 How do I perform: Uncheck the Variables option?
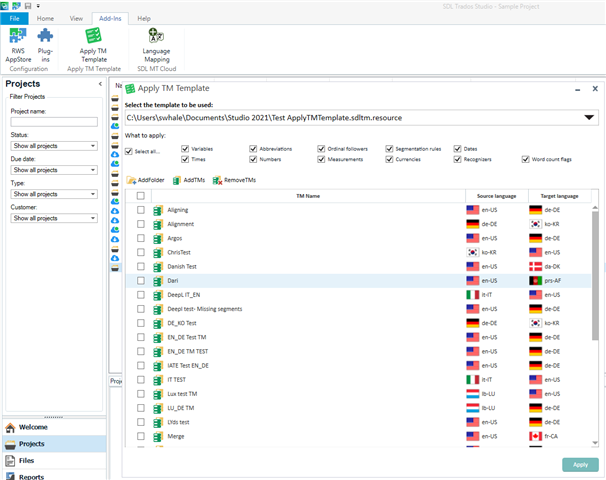point(185,149)
